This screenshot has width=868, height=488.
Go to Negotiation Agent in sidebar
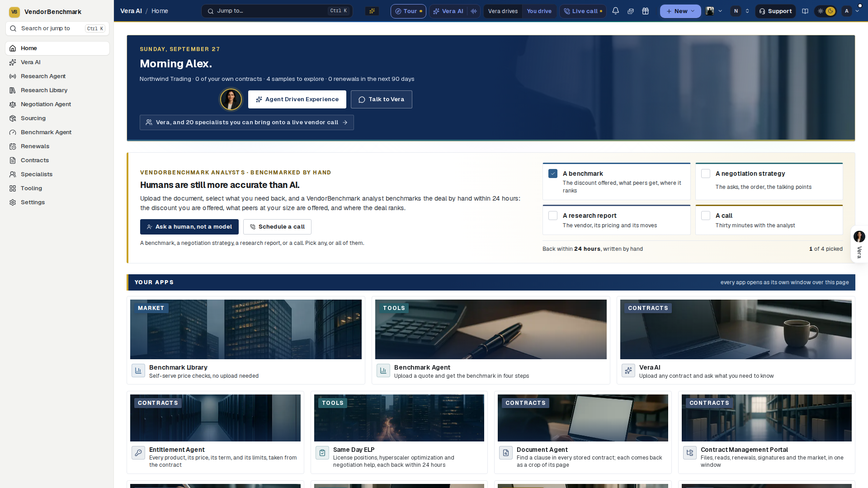(57, 104)
